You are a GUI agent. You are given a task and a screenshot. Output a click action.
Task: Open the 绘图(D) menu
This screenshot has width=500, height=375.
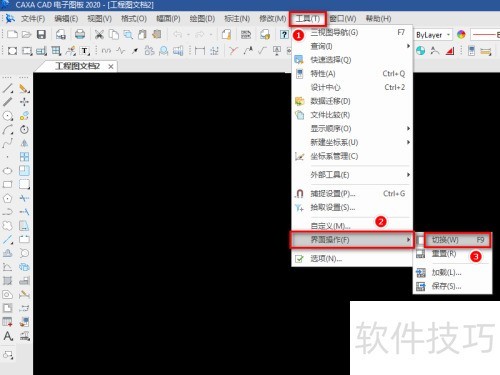tap(202, 19)
